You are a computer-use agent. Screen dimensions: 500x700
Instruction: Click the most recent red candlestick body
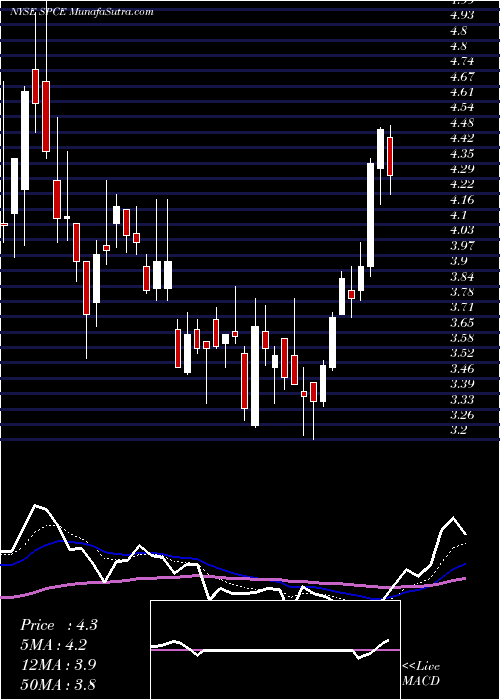390,156
